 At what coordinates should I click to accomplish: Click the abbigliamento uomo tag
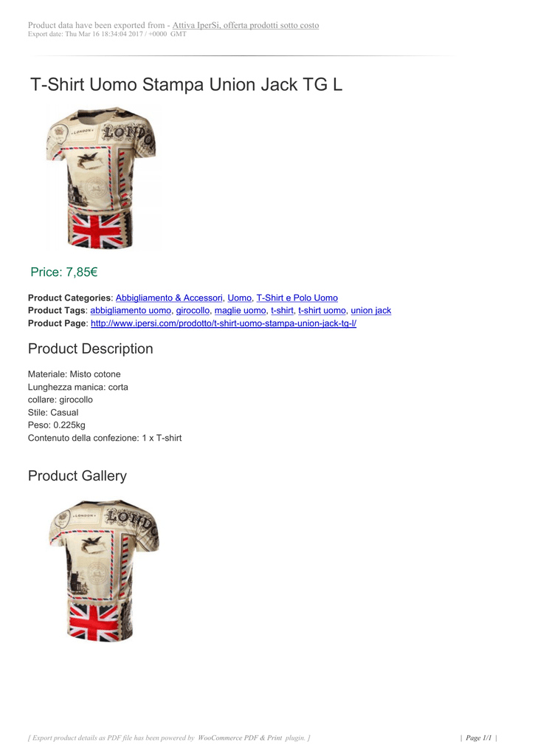(130, 311)
